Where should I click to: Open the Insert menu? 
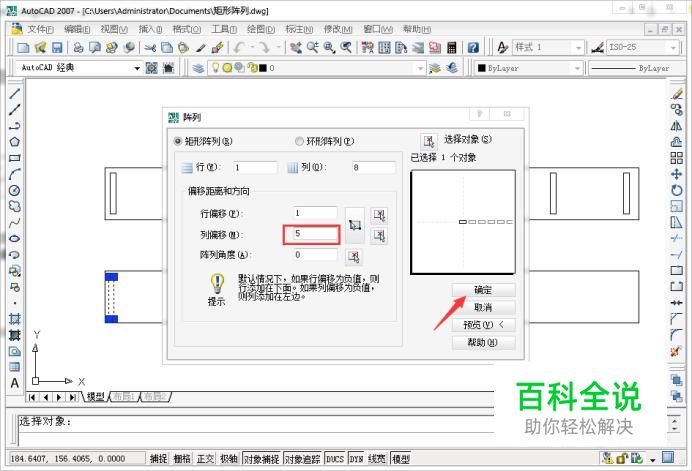click(150, 29)
